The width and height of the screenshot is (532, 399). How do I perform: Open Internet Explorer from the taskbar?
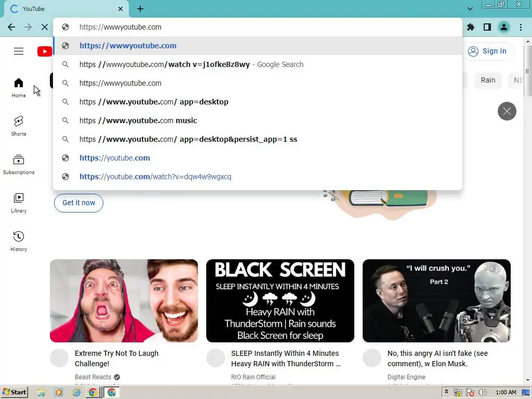[x=77, y=393]
